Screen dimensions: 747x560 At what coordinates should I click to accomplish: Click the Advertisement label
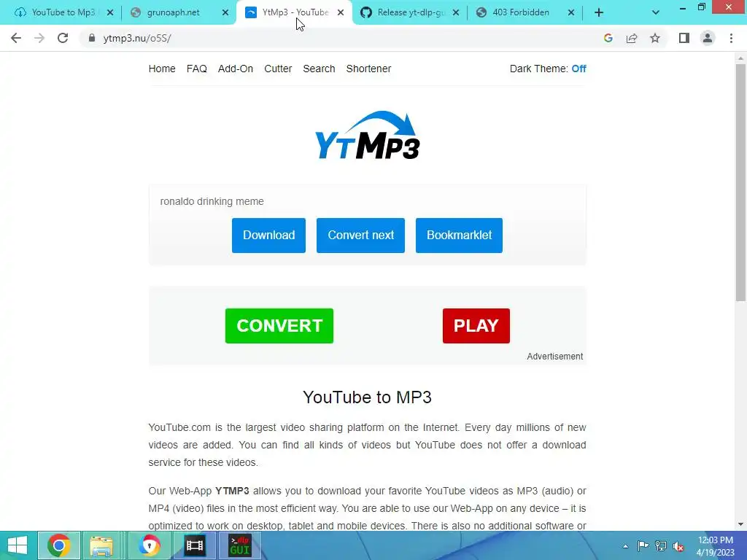pyautogui.click(x=555, y=357)
